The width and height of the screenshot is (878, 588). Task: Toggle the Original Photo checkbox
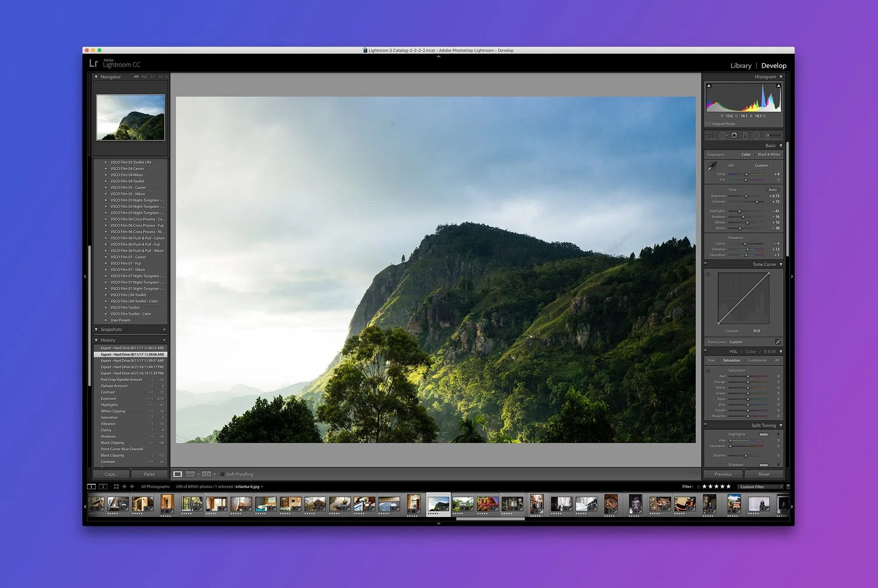[x=708, y=124]
